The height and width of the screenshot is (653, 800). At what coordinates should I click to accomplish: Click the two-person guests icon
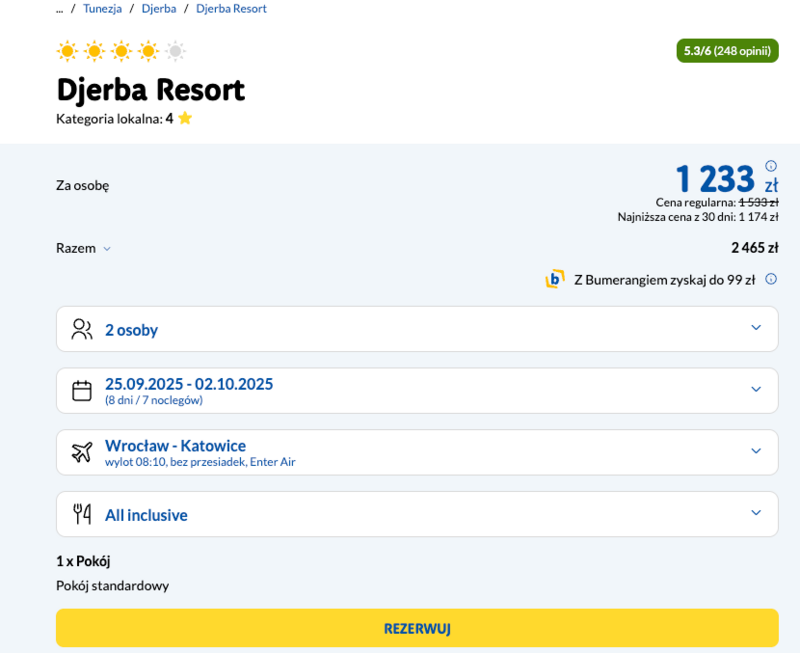click(82, 329)
